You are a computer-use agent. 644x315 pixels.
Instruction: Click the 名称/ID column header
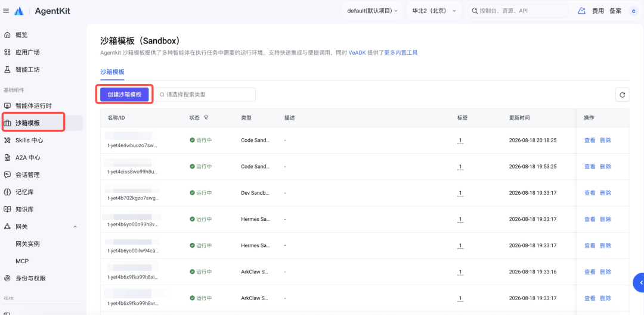click(116, 118)
